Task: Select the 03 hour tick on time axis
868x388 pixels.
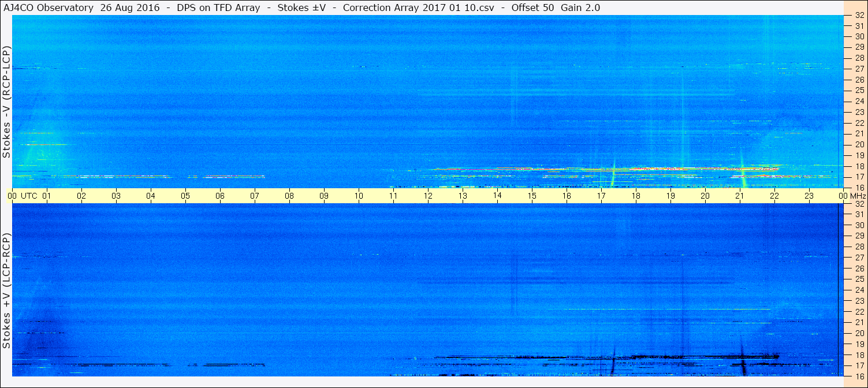Action: [x=116, y=196]
